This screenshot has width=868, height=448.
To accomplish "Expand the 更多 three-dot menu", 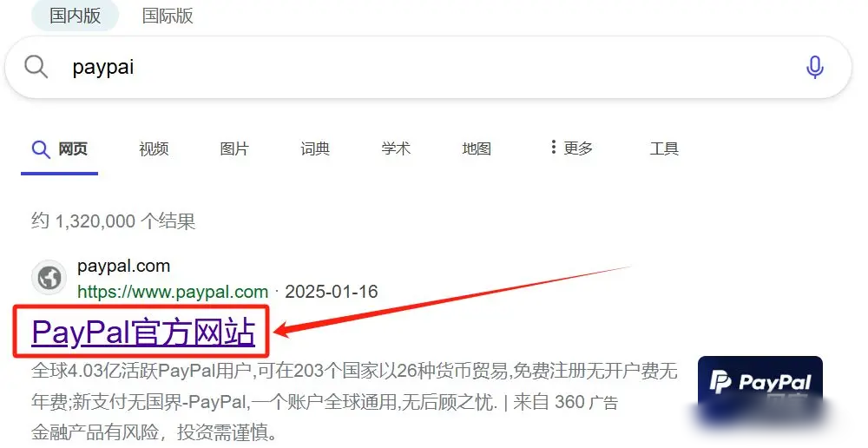I will tap(572, 148).
